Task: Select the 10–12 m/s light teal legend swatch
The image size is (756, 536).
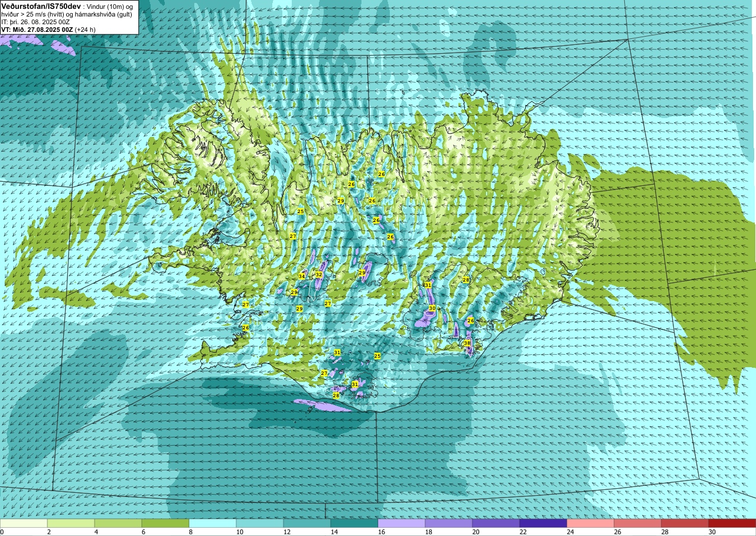Action: (260, 523)
